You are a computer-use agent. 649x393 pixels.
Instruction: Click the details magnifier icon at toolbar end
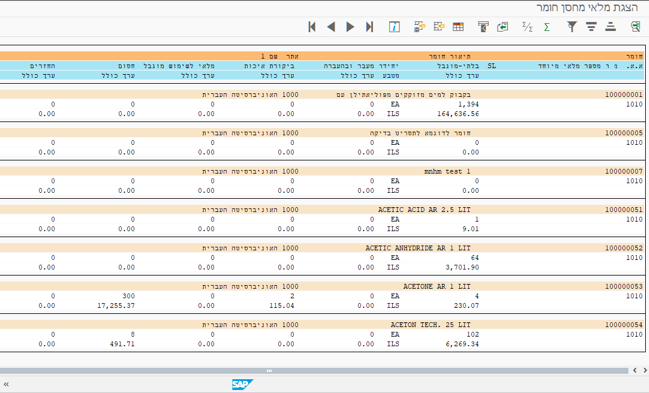pyautogui.click(x=635, y=27)
